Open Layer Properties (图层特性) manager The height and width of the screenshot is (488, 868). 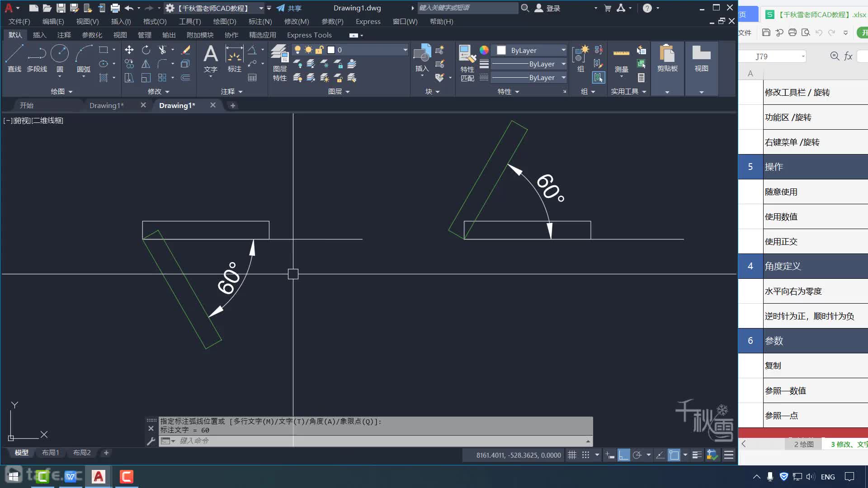pos(279,63)
